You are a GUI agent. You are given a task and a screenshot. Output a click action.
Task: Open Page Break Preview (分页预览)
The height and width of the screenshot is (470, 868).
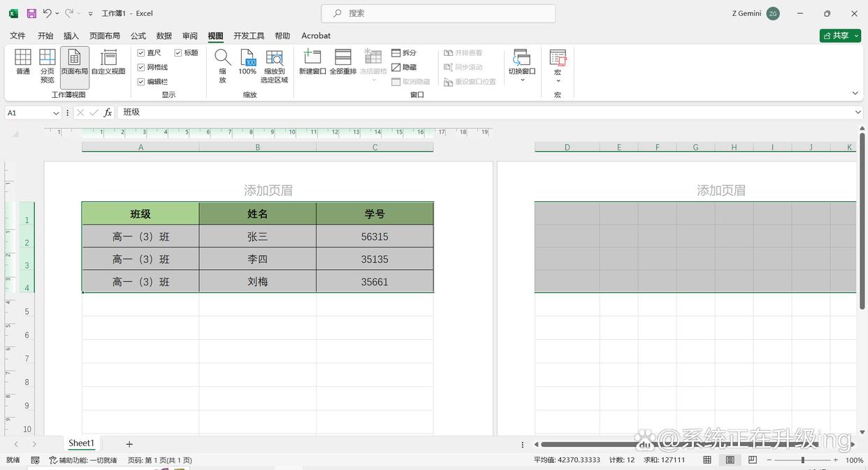click(47, 66)
